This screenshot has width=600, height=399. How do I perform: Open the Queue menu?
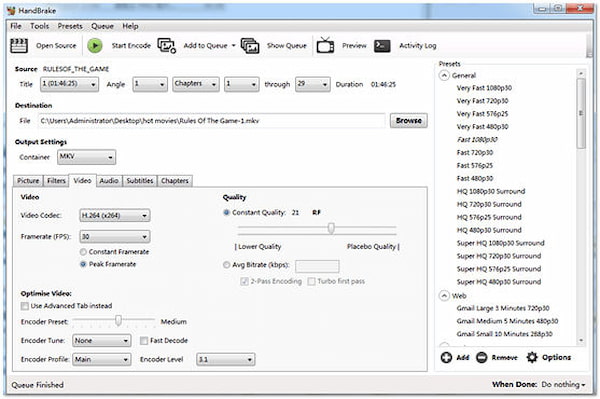pos(102,26)
